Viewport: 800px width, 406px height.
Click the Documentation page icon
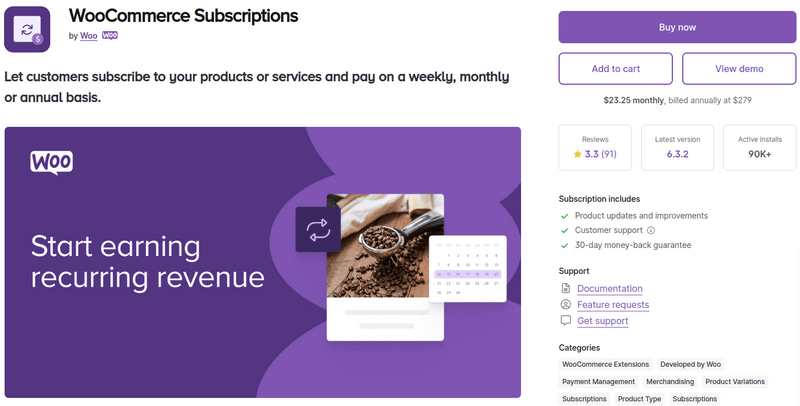[x=566, y=288]
